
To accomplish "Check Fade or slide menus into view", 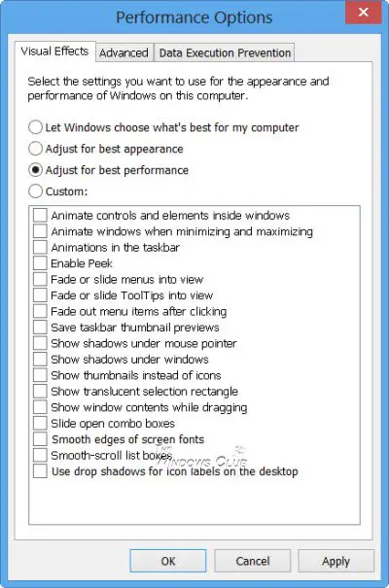I will pos(40,279).
